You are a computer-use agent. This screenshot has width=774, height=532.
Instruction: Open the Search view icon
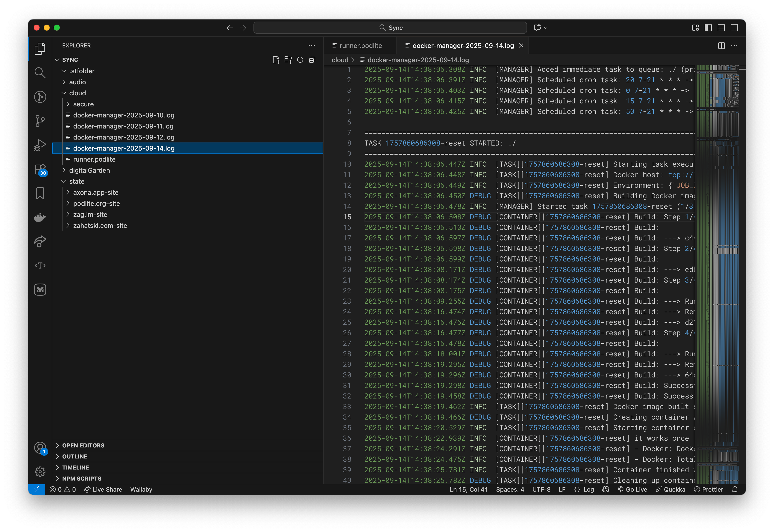pyautogui.click(x=40, y=73)
